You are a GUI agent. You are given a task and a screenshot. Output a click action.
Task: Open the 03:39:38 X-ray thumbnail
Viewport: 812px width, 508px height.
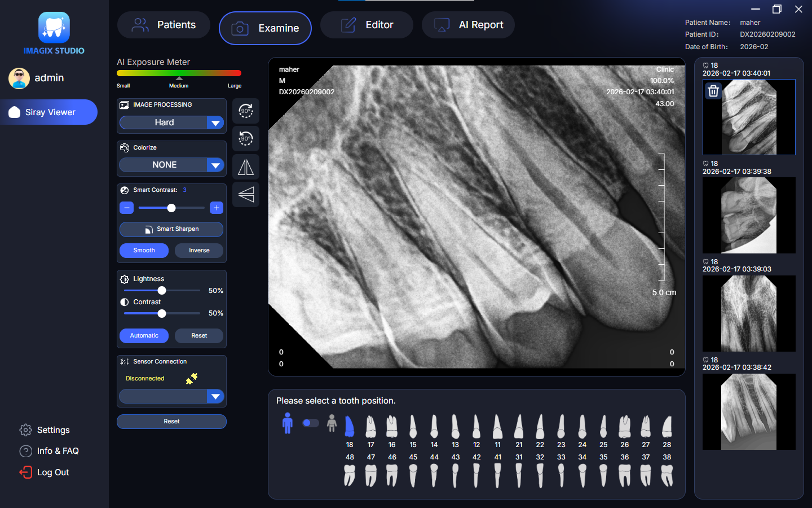[x=749, y=215]
